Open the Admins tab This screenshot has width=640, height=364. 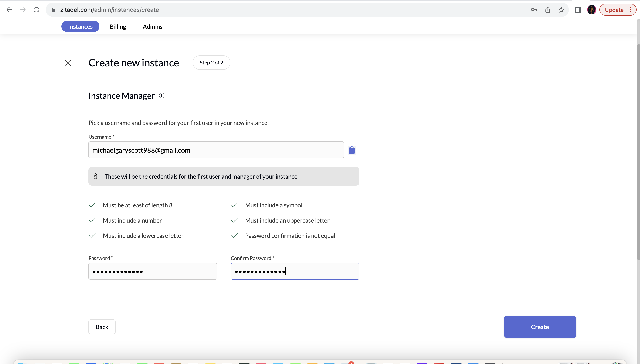pos(152,26)
